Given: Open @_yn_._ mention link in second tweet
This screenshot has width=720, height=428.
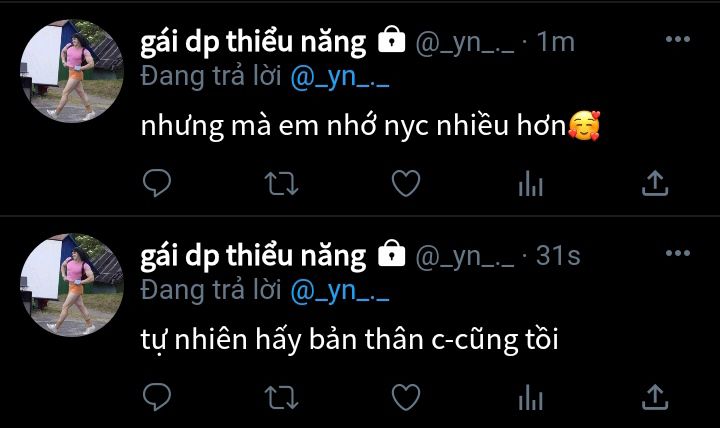Looking at the screenshot, I should (x=340, y=291).
